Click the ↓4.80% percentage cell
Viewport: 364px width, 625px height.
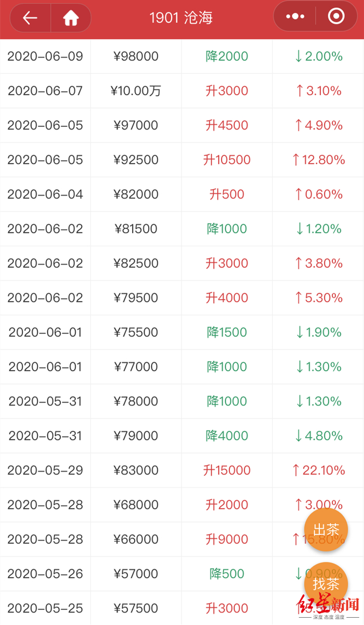[319, 436]
